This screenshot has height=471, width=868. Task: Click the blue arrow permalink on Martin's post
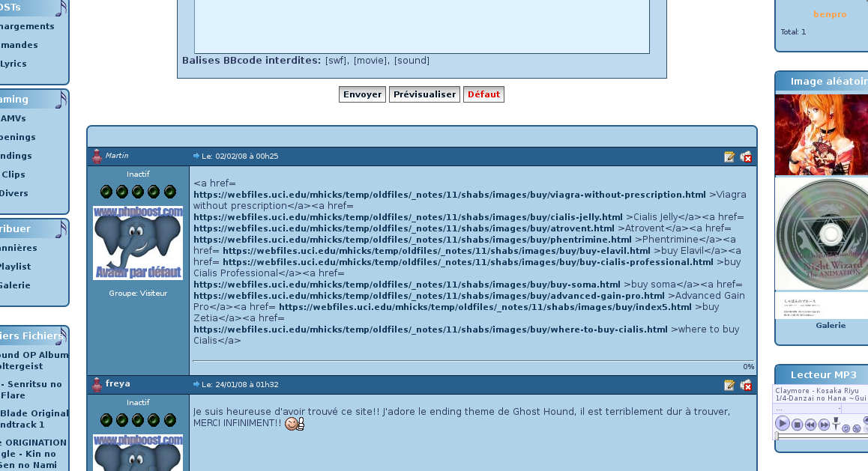click(x=196, y=156)
